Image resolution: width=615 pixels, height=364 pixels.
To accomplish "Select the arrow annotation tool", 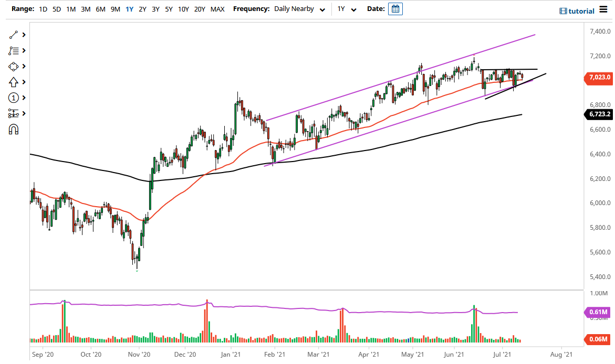I will pyautogui.click(x=14, y=82).
